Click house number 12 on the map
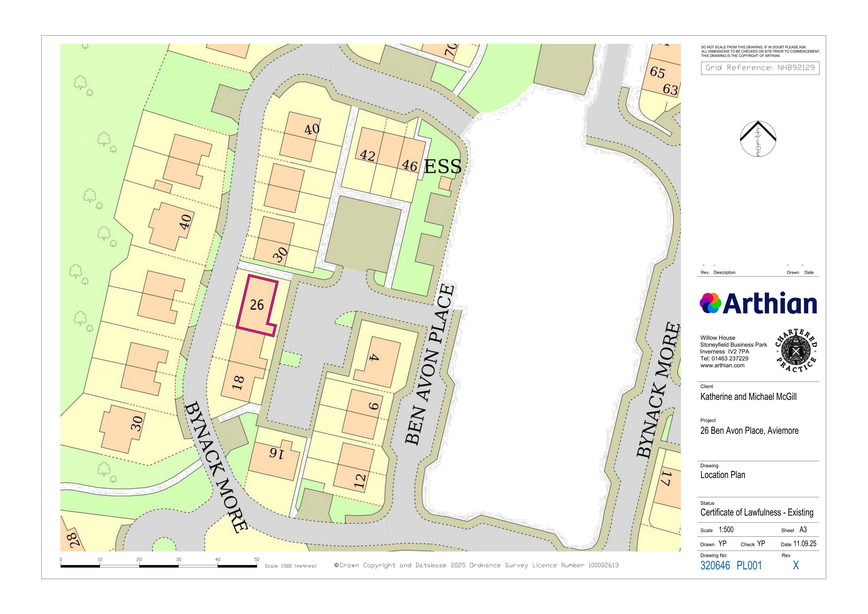868x614 pixels. [360, 481]
